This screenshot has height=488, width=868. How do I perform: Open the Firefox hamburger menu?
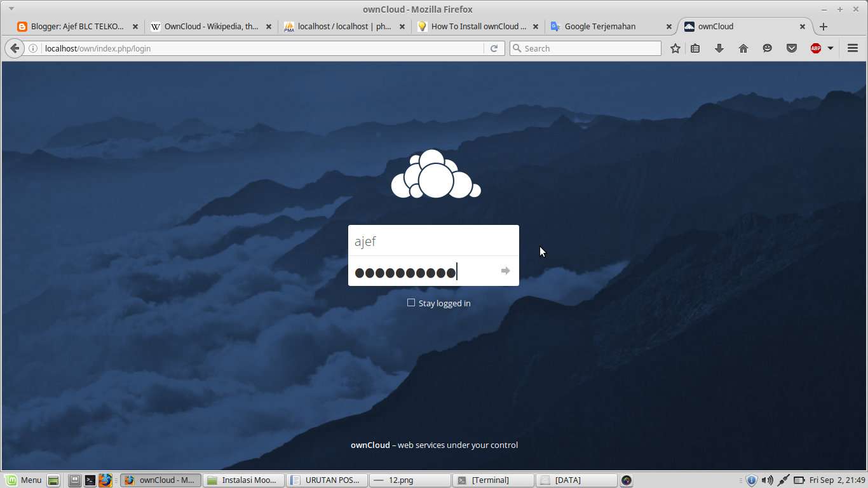pos(853,48)
